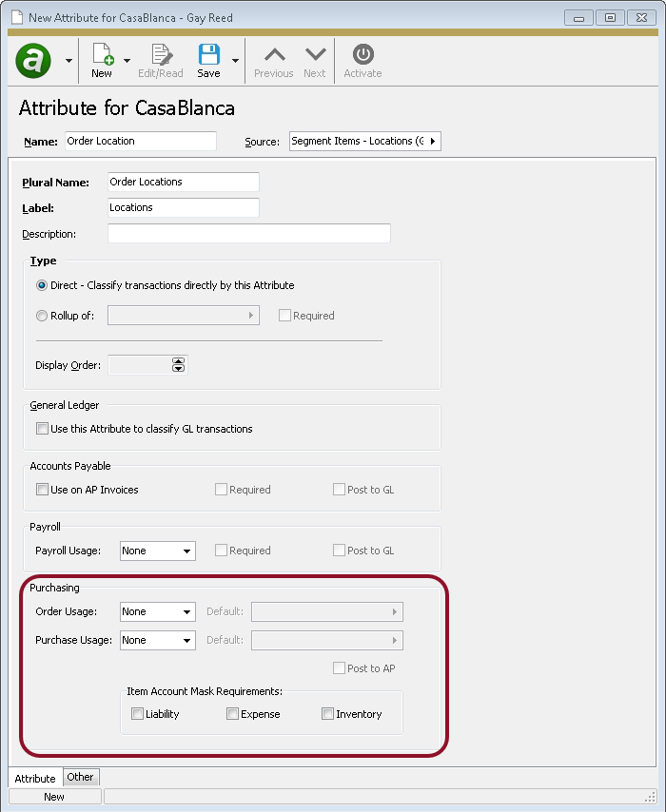666x812 pixels.
Task: Enable the Use on AP Invoices checkbox
Action: click(x=43, y=489)
